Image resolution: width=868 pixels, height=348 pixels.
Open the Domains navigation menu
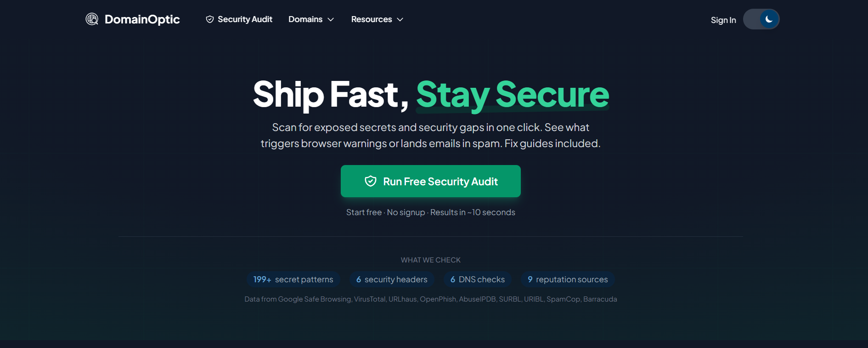(x=305, y=19)
